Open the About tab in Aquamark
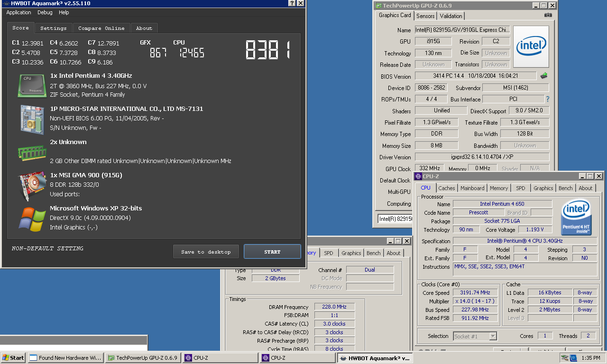 click(x=144, y=28)
